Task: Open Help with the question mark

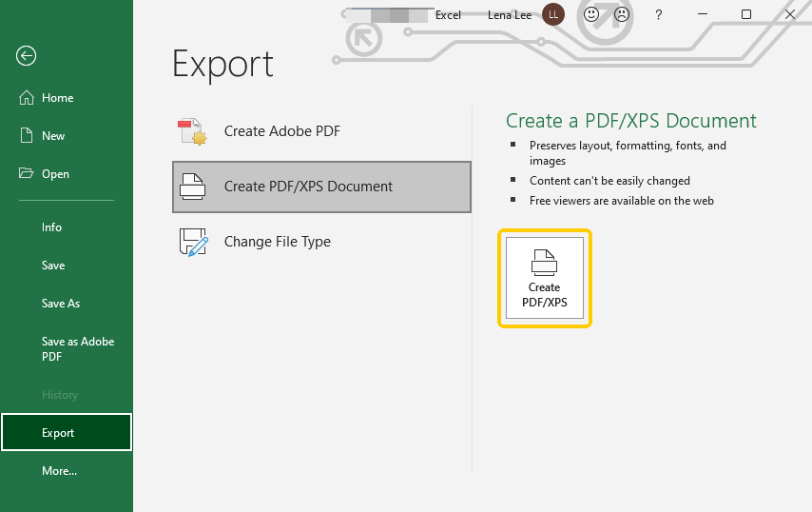Action: pyautogui.click(x=658, y=15)
